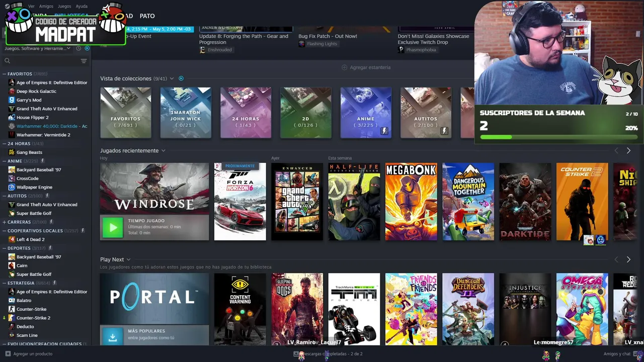Open the Dungeon Defenders II cover
This screenshot has height=362, width=644.
click(468, 309)
